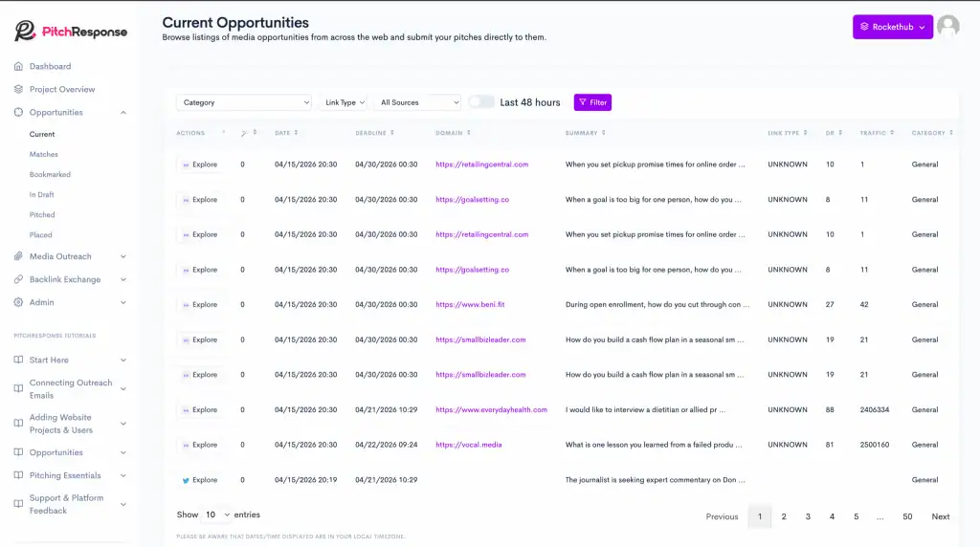This screenshot has width=980, height=547.
Task: Open the Link Type dropdown
Action: [345, 102]
